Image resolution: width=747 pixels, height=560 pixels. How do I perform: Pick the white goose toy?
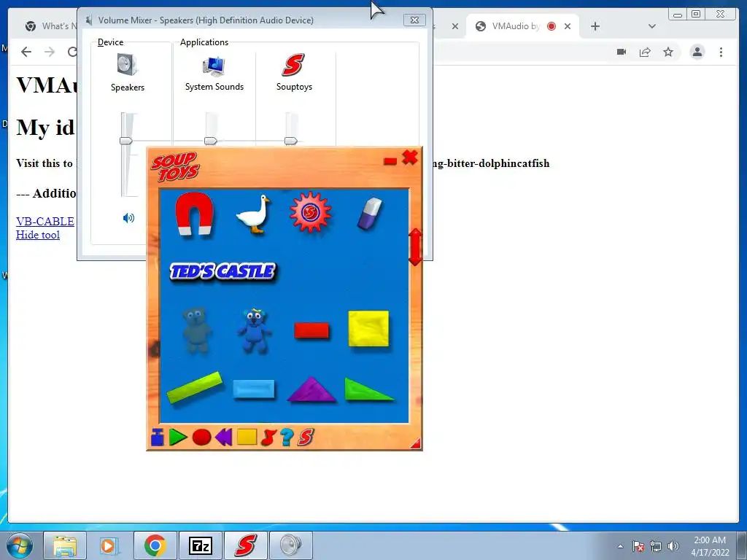pyautogui.click(x=253, y=214)
